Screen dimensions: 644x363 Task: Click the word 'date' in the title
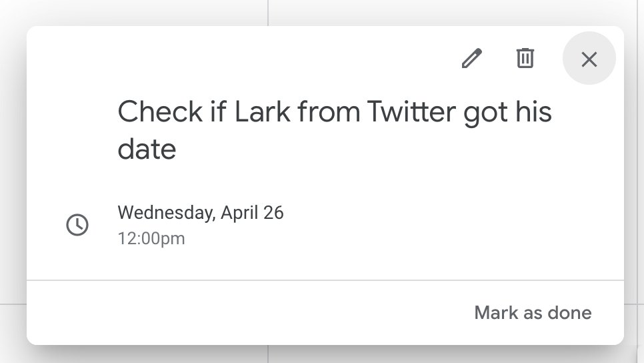click(147, 149)
